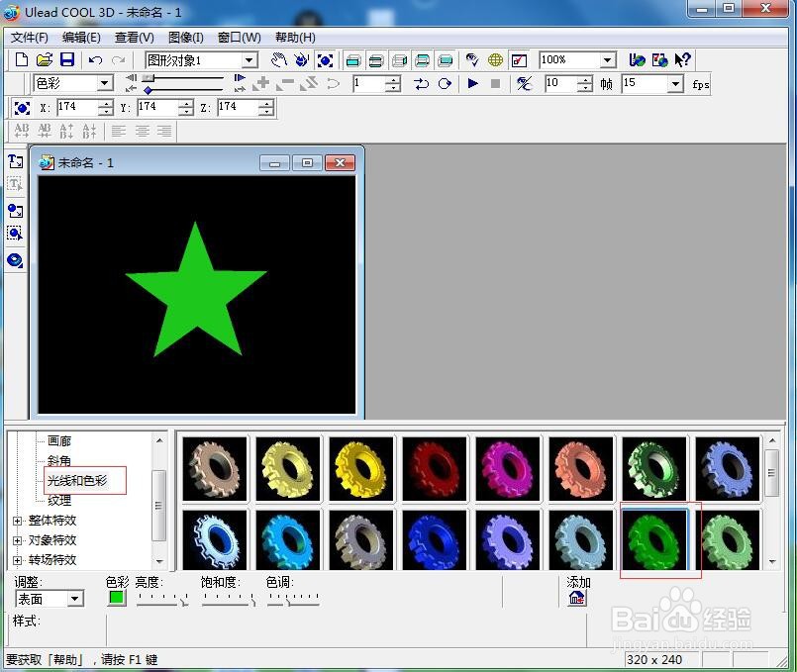Open the context help arrow icon
The height and width of the screenshot is (672, 797).
click(x=682, y=60)
